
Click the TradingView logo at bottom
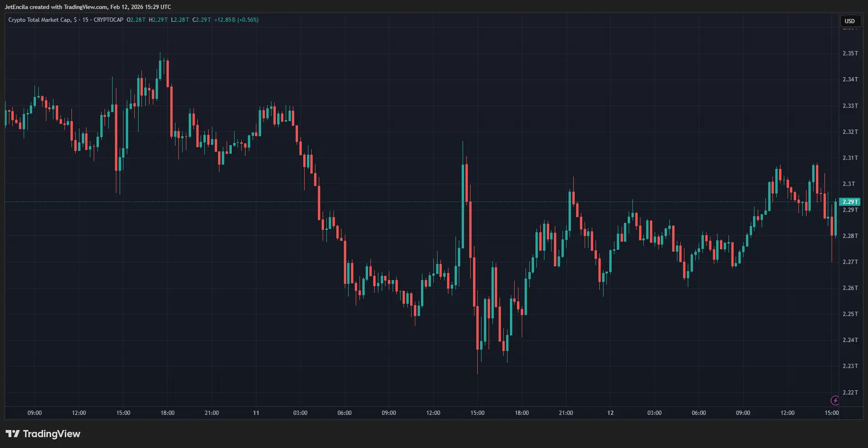tap(43, 434)
